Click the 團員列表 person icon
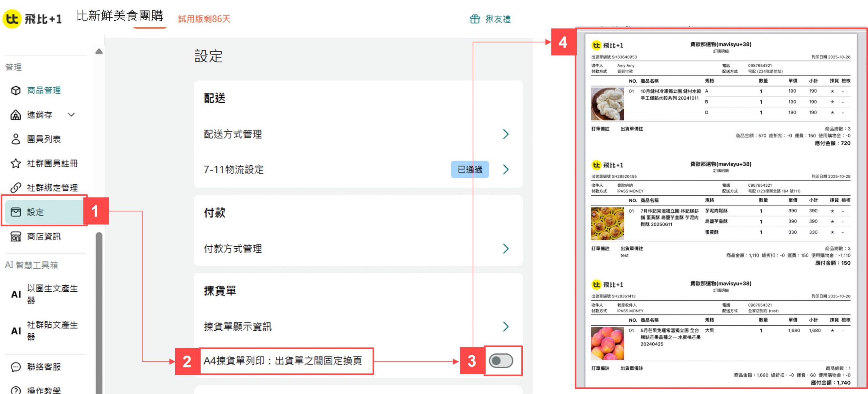Screen dimensions: 868x394 [x=16, y=139]
